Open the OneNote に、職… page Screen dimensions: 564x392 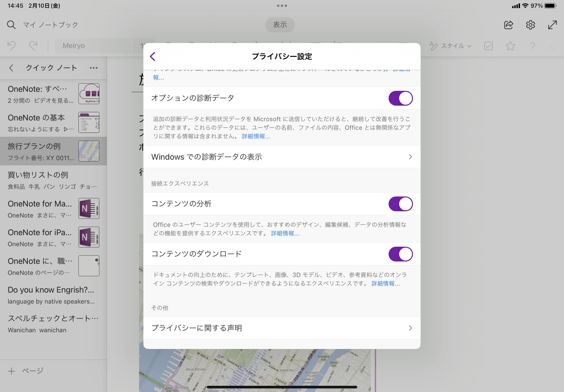pyautogui.click(x=53, y=266)
